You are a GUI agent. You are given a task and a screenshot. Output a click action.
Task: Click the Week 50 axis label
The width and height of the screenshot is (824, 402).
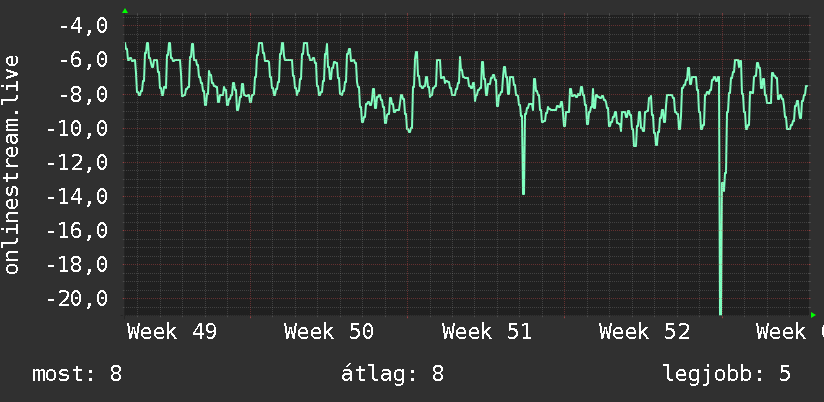point(329,332)
